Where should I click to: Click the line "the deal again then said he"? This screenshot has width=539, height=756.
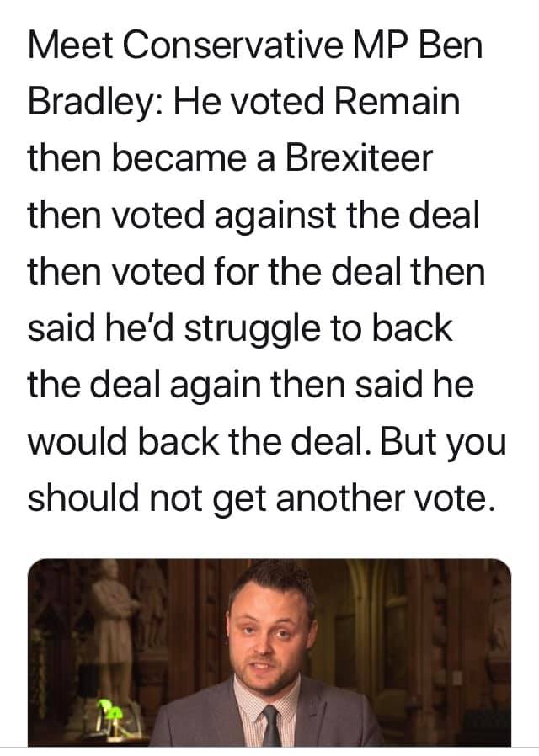click(251, 384)
